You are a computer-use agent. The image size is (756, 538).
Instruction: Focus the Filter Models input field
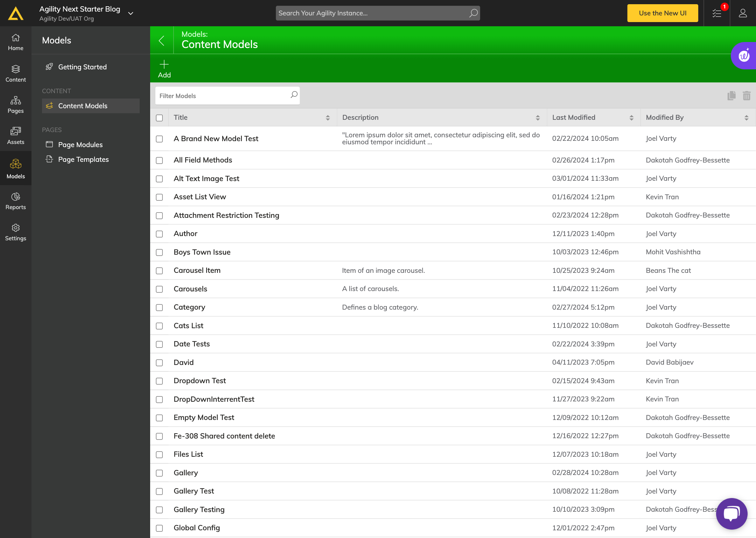click(223, 96)
